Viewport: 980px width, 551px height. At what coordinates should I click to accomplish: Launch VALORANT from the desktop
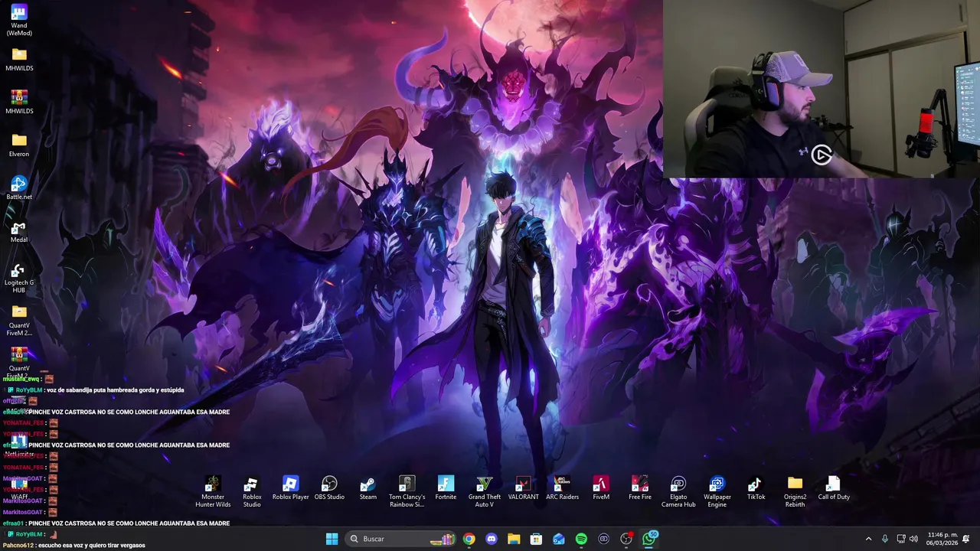(x=523, y=487)
